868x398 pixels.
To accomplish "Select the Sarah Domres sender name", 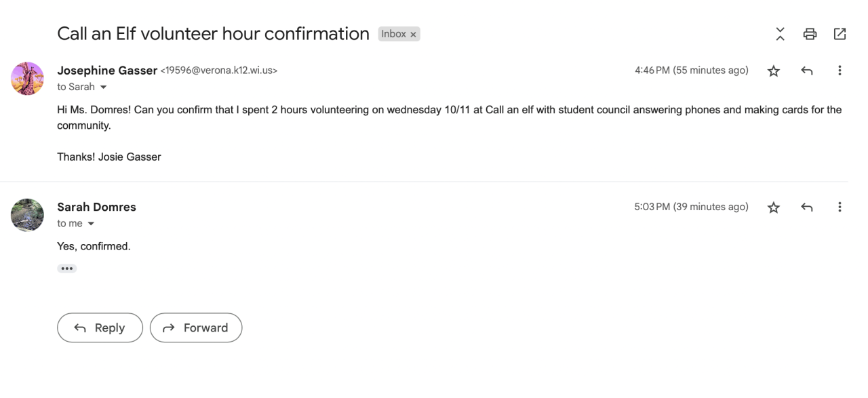I will [96, 207].
